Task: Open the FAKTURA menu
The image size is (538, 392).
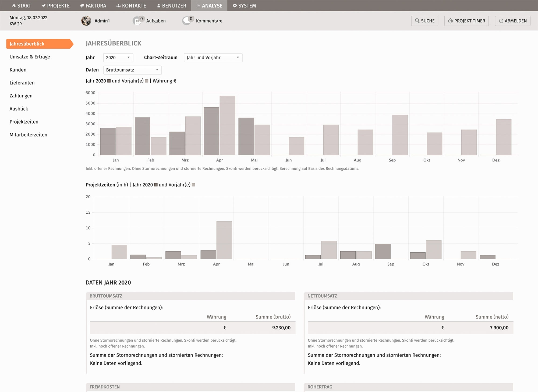Action: (93, 6)
